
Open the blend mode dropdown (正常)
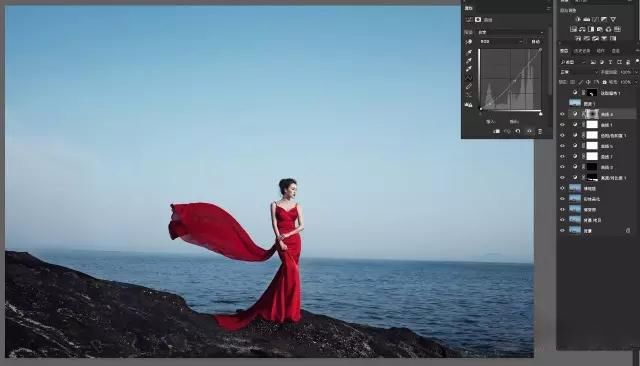579,72
